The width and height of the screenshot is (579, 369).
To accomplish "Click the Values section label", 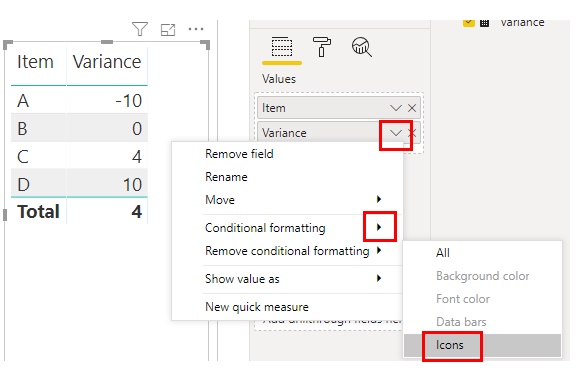I will tap(279, 79).
